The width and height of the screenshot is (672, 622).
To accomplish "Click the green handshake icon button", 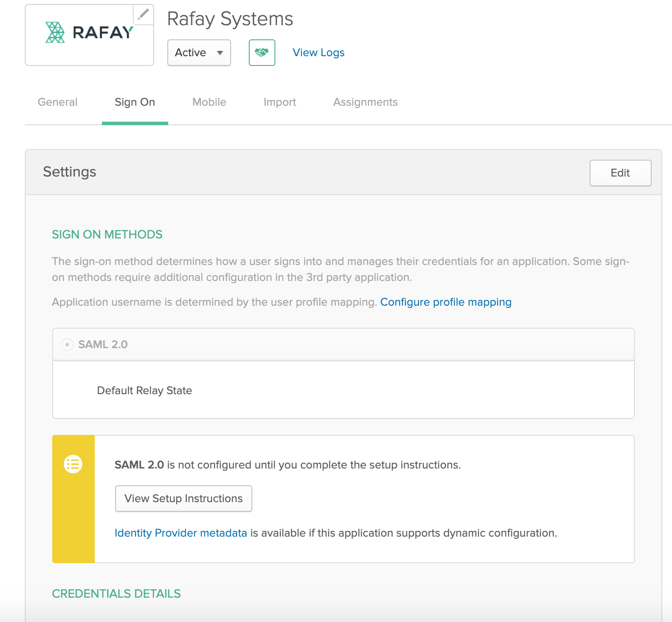I will [262, 53].
